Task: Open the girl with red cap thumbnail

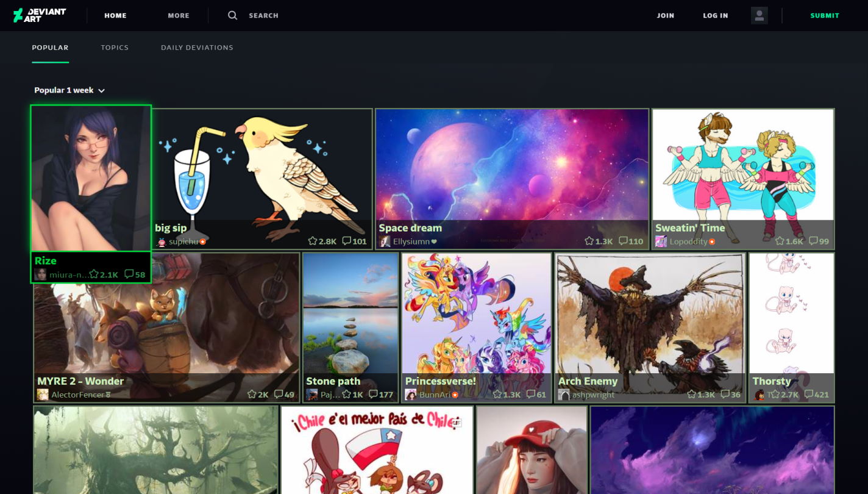Action: (532, 450)
